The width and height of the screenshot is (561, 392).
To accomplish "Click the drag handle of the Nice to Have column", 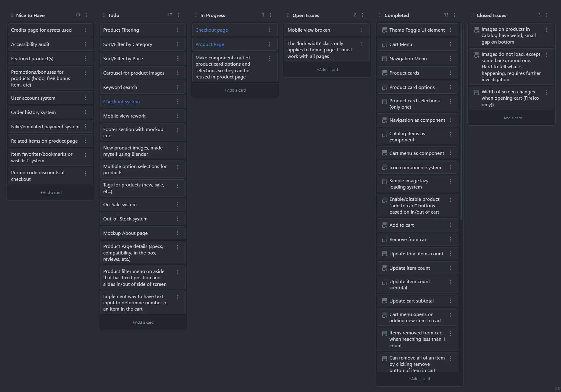I will click(12, 15).
